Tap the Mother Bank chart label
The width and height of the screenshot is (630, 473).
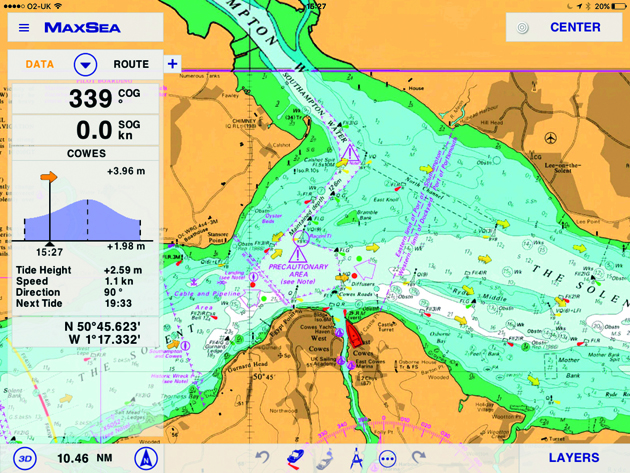point(570,367)
